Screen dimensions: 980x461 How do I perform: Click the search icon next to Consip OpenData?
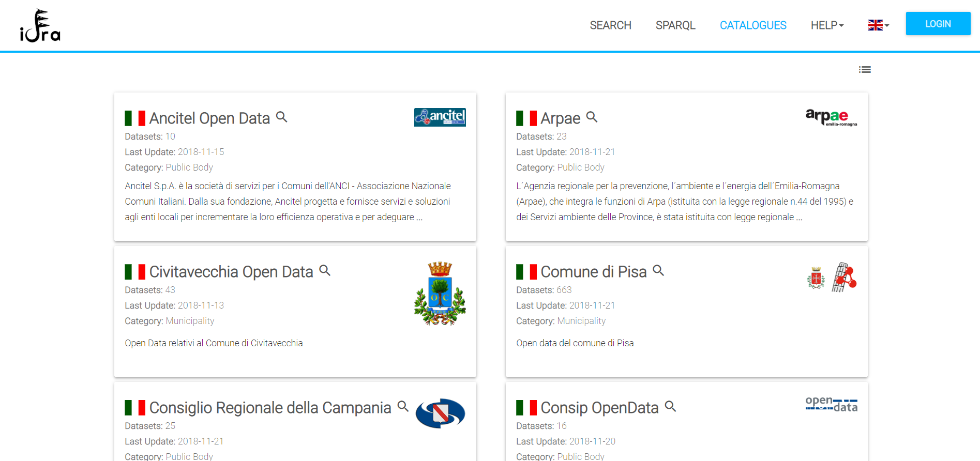(x=670, y=406)
